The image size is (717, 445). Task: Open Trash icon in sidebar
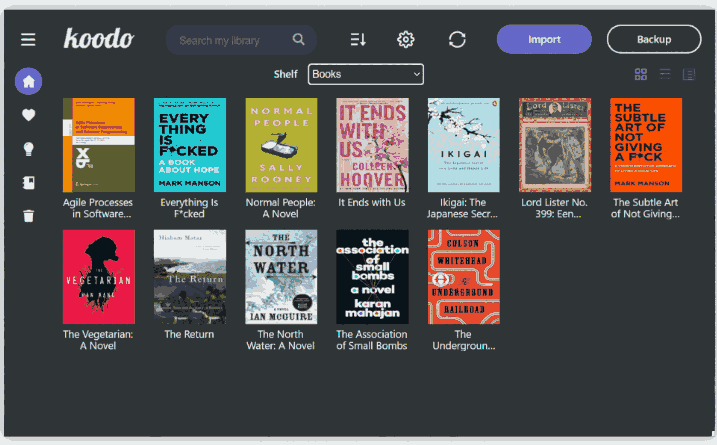(x=28, y=215)
